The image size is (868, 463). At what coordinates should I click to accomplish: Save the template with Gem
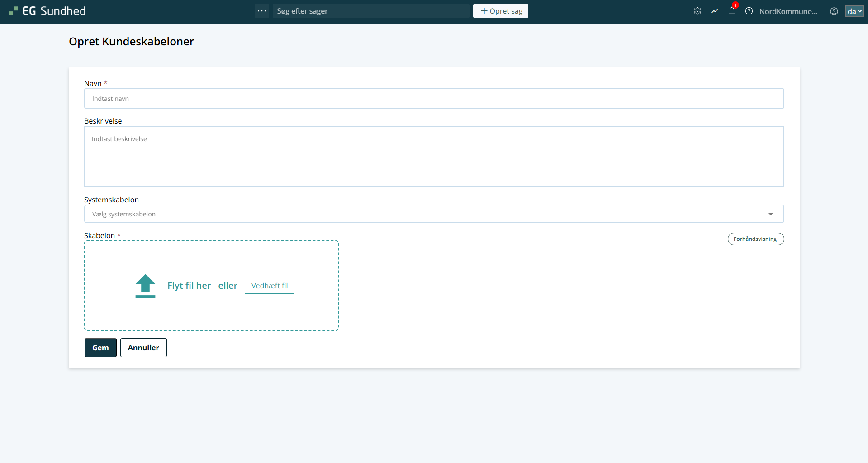(x=100, y=348)
